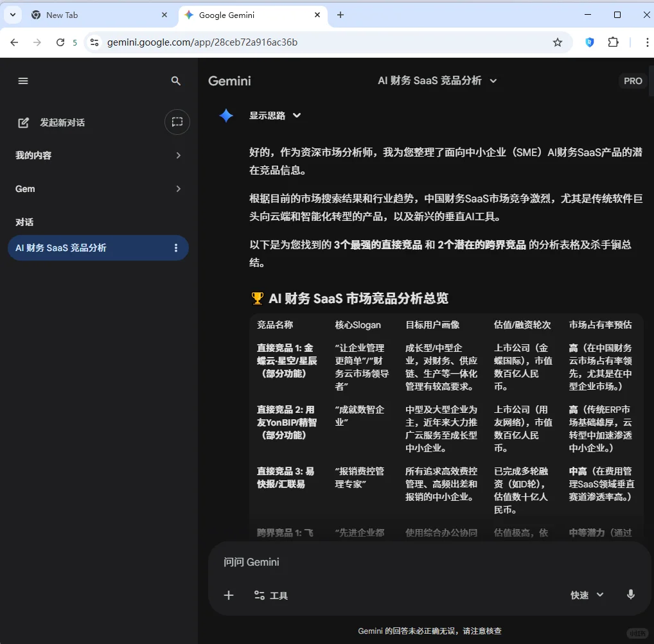Click the 核心Slogan table header
654x644 pixels.
coord(358,325)
